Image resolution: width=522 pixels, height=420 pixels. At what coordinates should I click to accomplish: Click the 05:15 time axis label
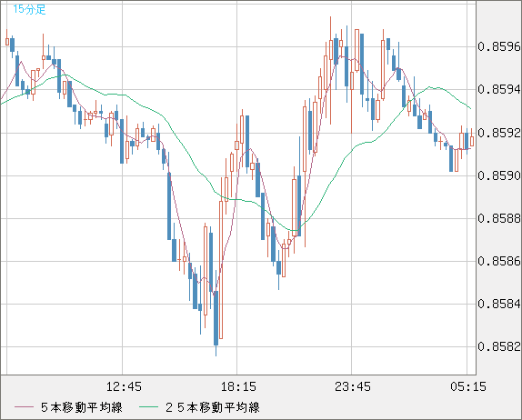(468, 386)
